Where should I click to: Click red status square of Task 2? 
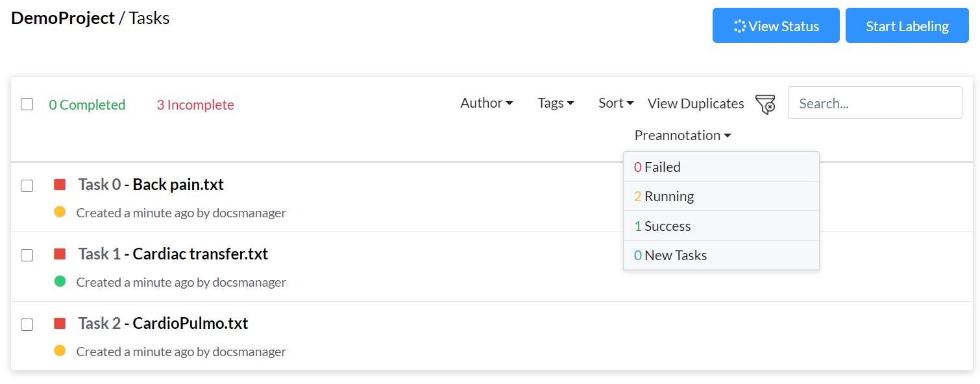click(x=60, y=324)
